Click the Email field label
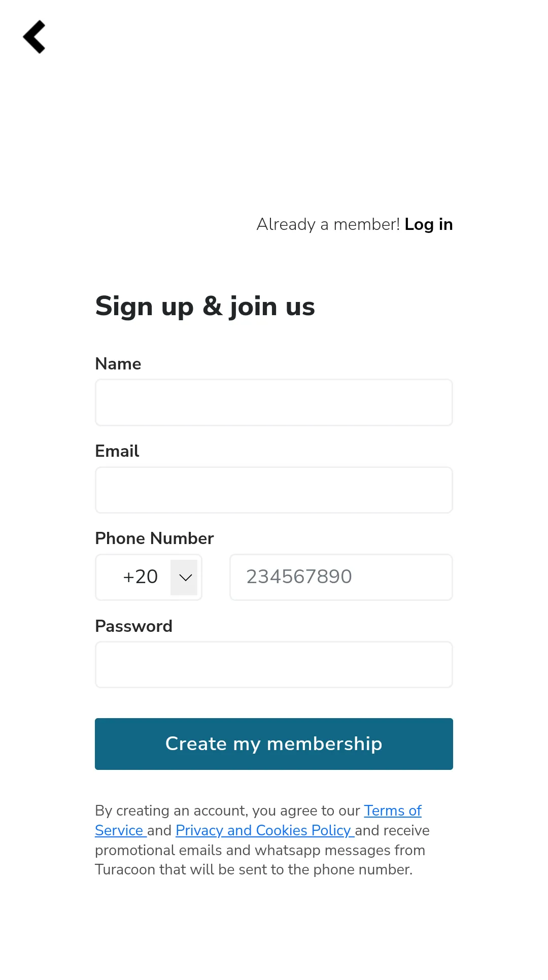548x980 pixels. click(x=117, y=451)
